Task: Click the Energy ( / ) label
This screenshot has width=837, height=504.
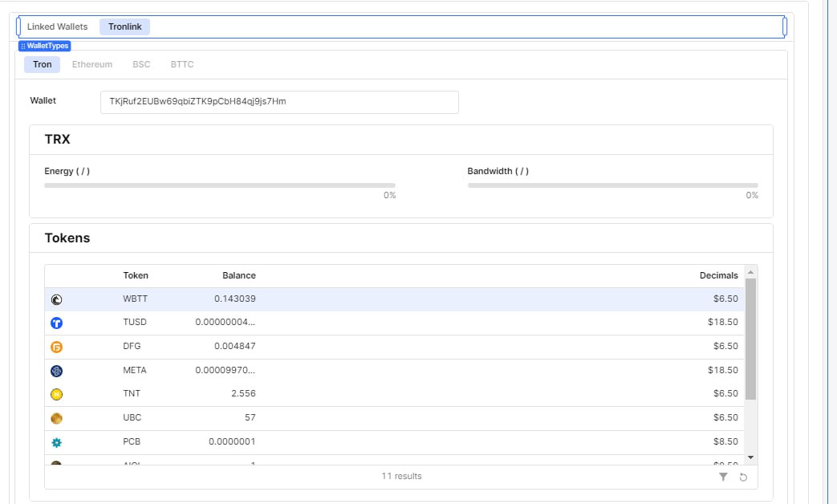Action: point(67,172)
